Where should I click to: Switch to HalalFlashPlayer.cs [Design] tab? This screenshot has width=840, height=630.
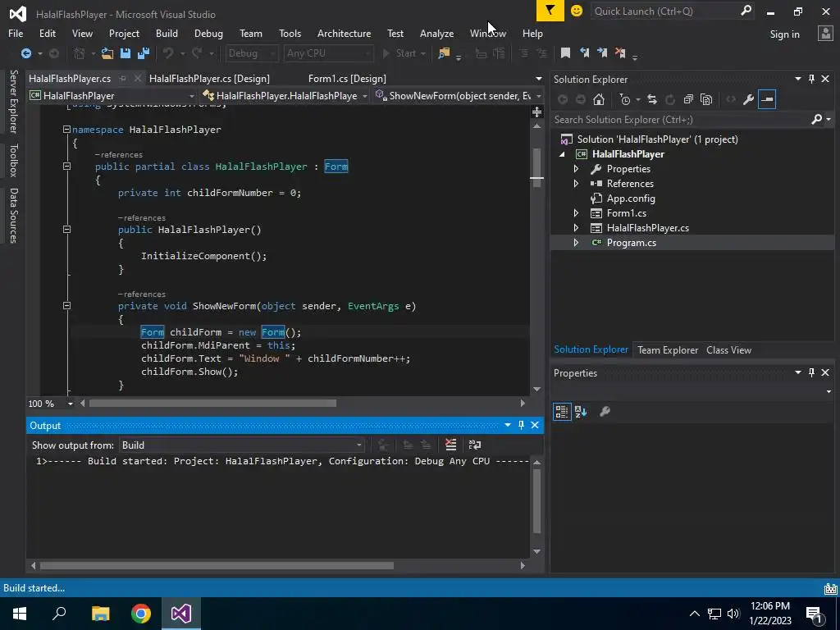(209, 78)
